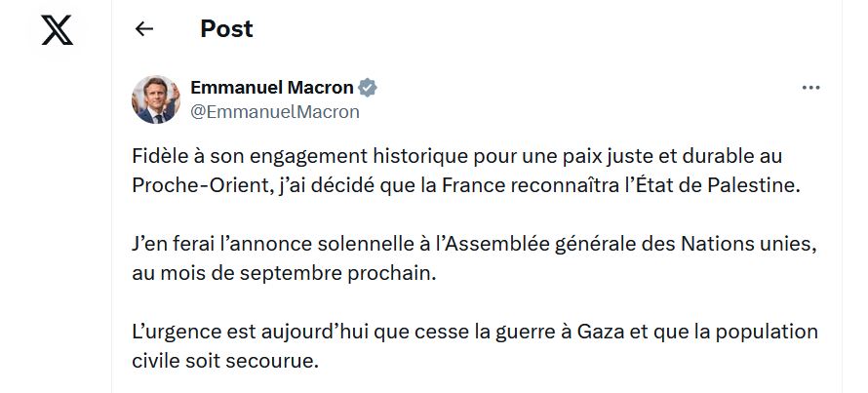Click the final line "civile soit secourue."
This screenshot has height=393, width=868.
(x=224, y=360)
